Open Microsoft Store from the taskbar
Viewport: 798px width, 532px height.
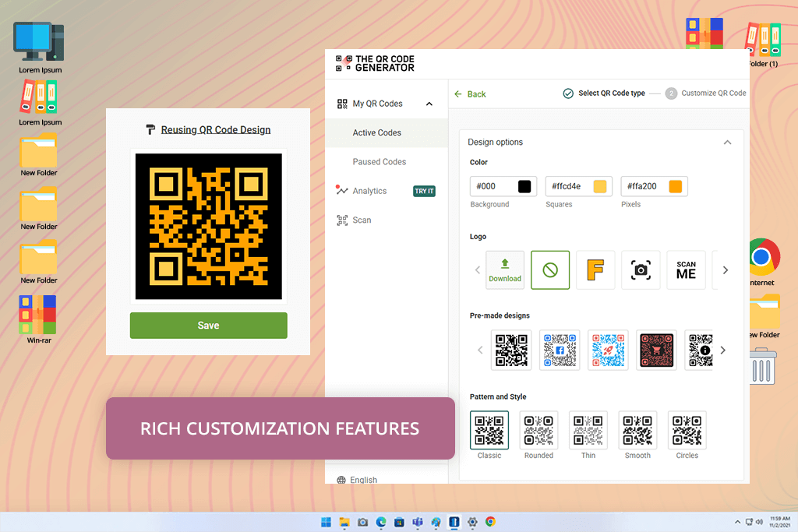tap(399, 522)
